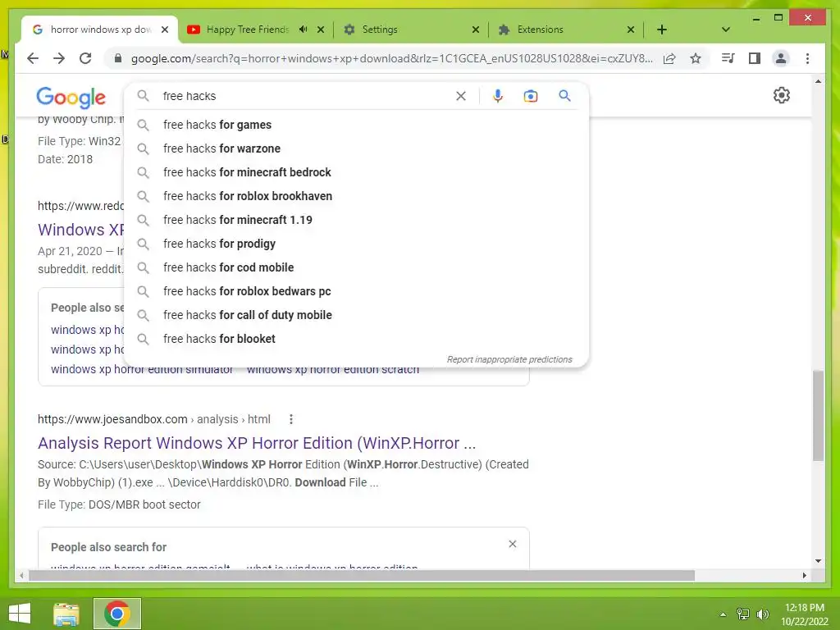Open the joesandbox result options menu
Viewport: 840px width, 630px height.
click(291, 419)
